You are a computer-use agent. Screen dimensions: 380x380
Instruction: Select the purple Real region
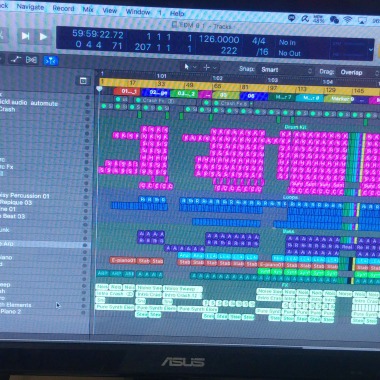tap(347, 247)
